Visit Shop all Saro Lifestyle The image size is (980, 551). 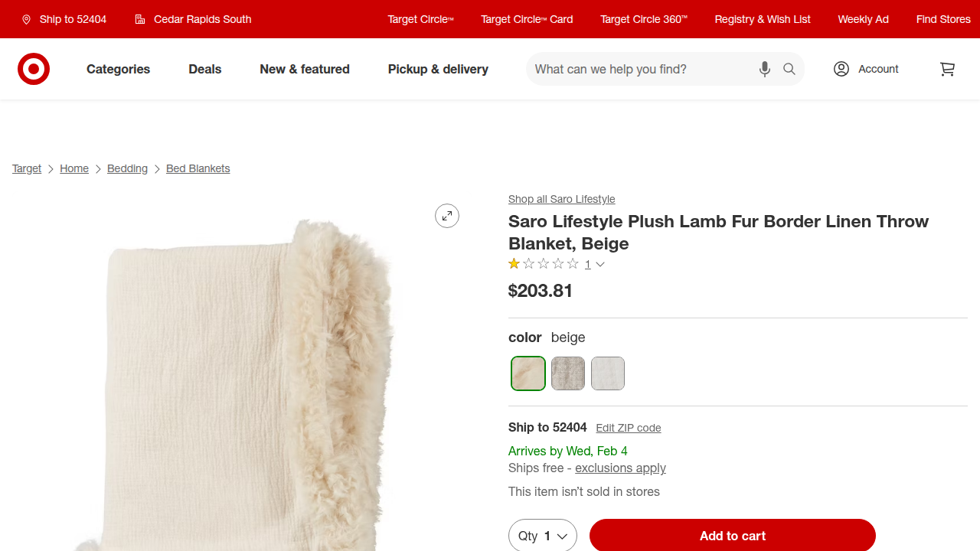561,199
